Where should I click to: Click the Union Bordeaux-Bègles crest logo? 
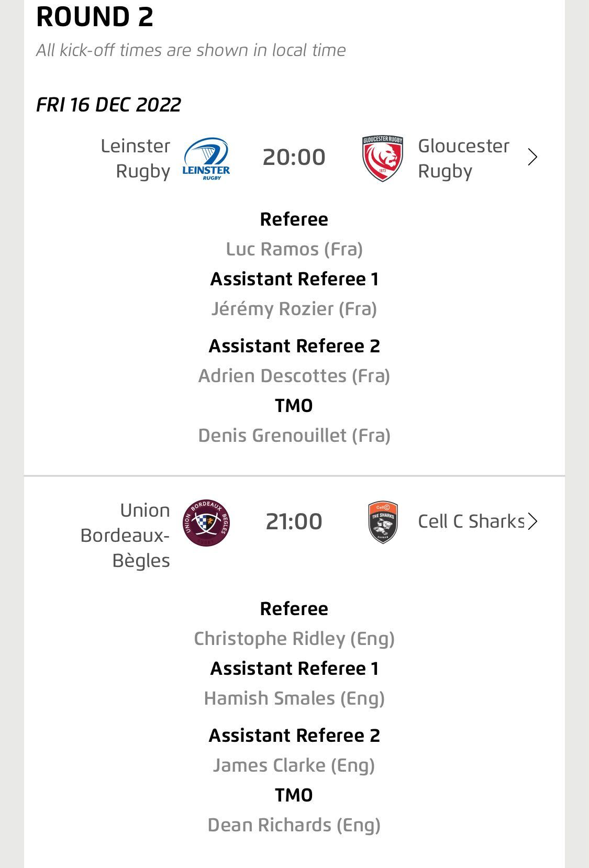tap(206, 522)
